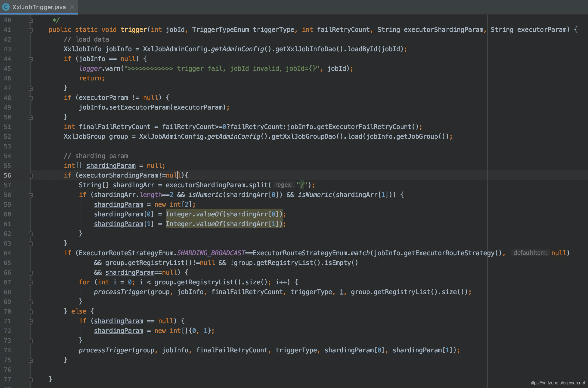The image size is (588, 388).
Task: Fold the closing brace marker at line 47
Action: pos(31,88)
